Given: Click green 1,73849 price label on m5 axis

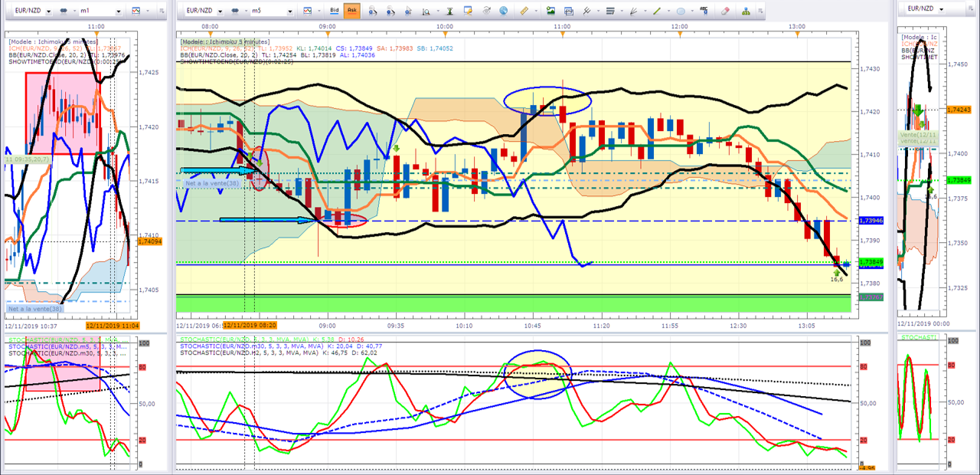Looking at the screenshot, I should [x=870, y=262].
